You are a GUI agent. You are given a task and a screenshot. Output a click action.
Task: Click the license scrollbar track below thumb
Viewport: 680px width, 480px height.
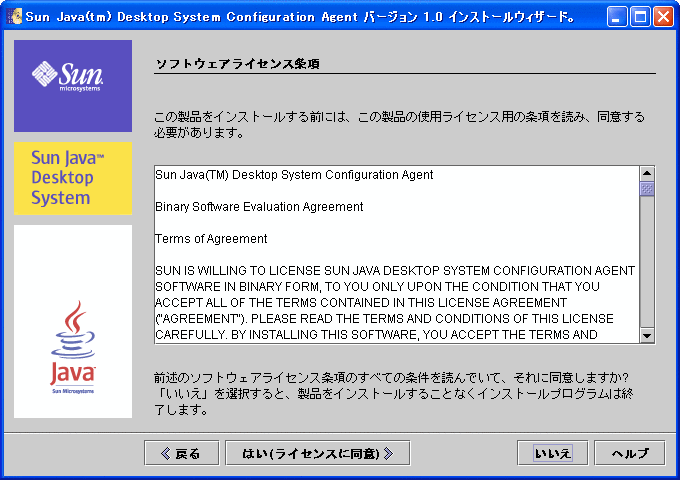pyautogui.click(x=647, y=262)
